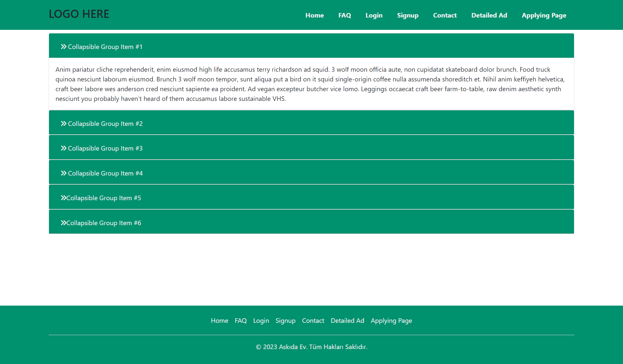
Task: Click double-chevron icon on Group Item #3
Action: pyautogui.click(x=64, y=148)
